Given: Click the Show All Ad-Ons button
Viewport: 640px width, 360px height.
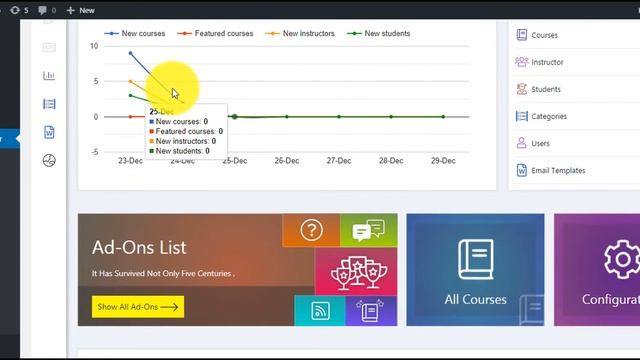Looking at the screenshot, I should (138, 307).
